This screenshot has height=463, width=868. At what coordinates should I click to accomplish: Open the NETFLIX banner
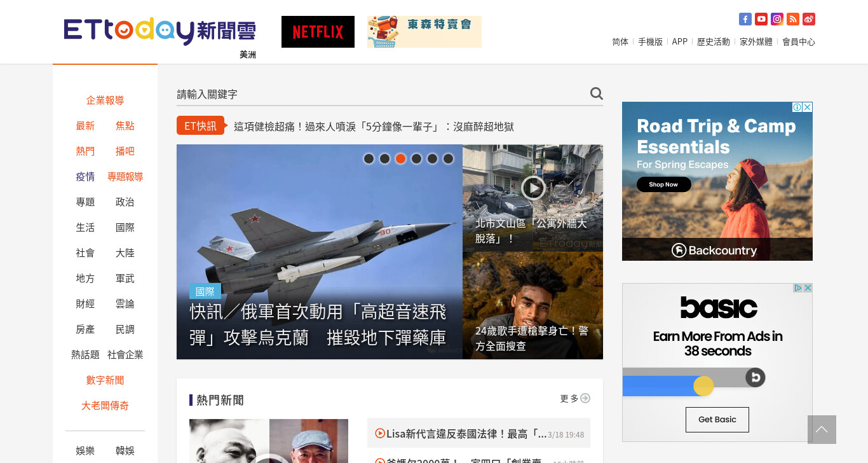point(318,32)
